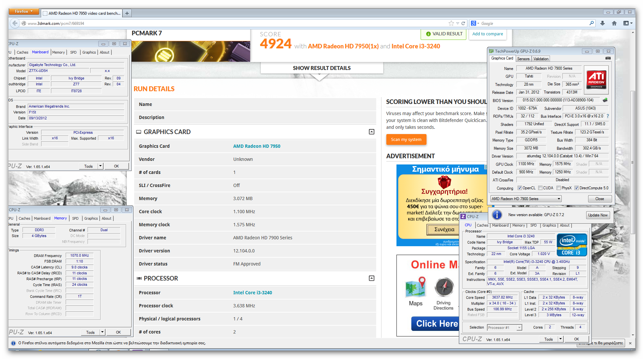Open AMD Radeon HD 7950 graphics card link
Screen dimensions: 644x359
(x=257, y=146)
